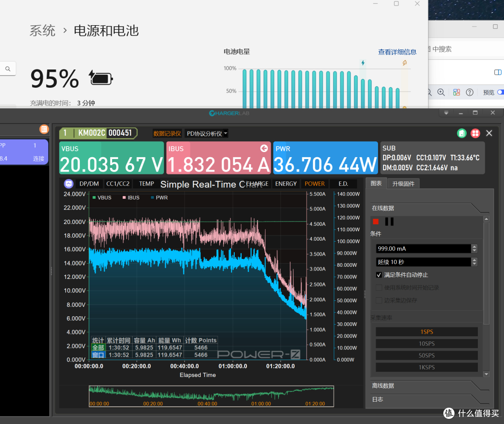The image size is (504, 424).
Task: Open 查看详细信息 link in battery settings
Action: 397,52
